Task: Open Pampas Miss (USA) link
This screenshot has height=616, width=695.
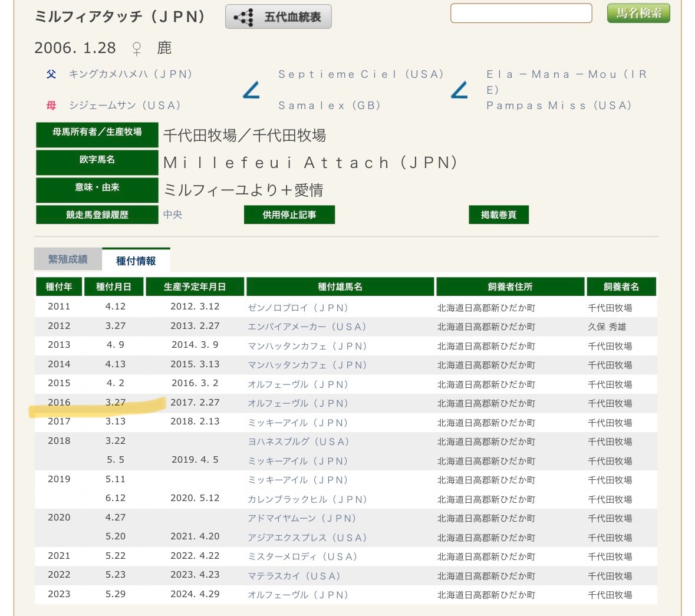Action: [x=558, y=106]
